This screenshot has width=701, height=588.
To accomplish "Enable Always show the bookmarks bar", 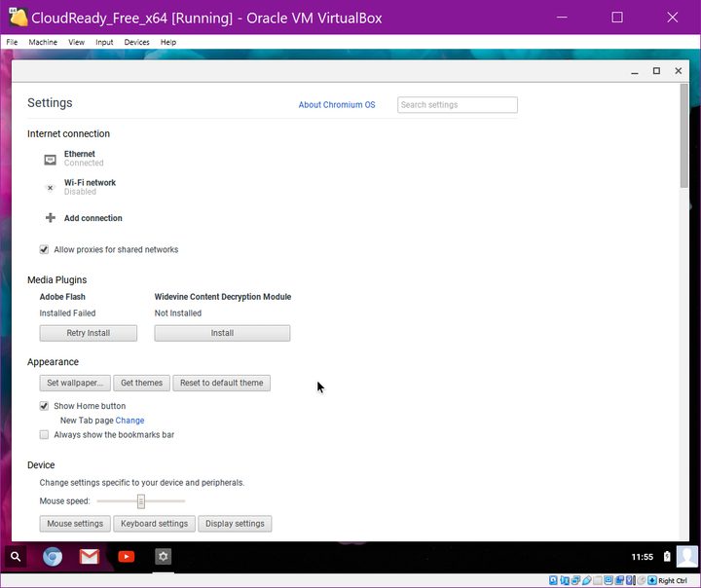I will (44, 434).
